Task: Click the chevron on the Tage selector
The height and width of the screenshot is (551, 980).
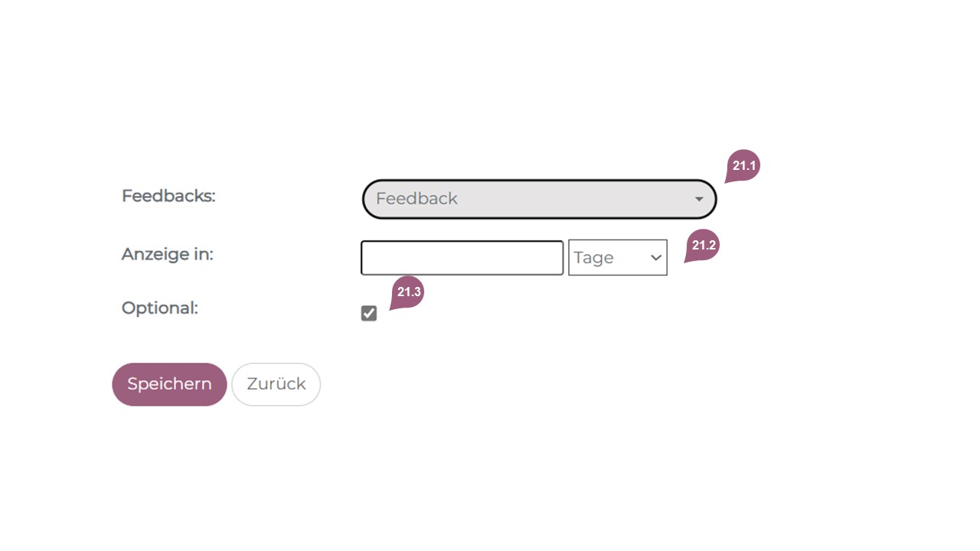Action: (655, 258)
